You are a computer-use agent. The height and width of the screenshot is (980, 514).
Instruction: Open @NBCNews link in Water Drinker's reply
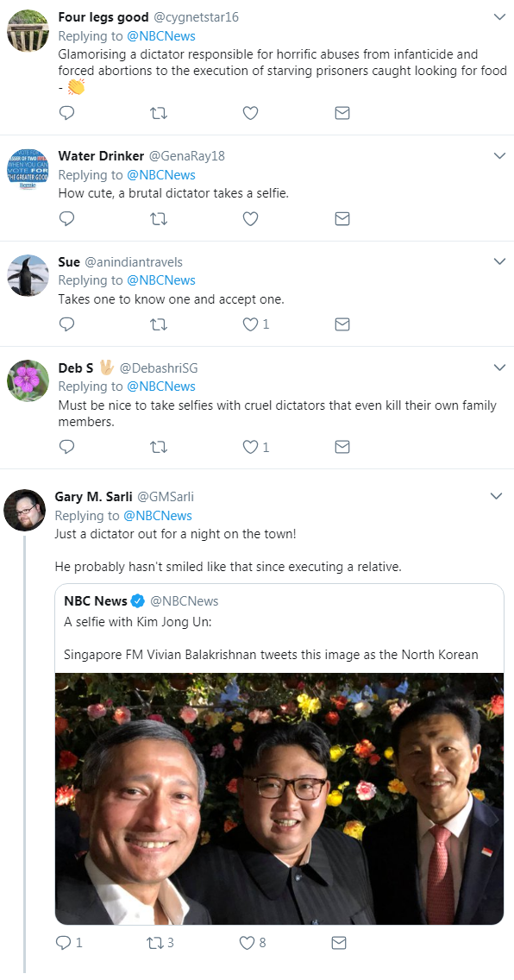click(161, 175)
